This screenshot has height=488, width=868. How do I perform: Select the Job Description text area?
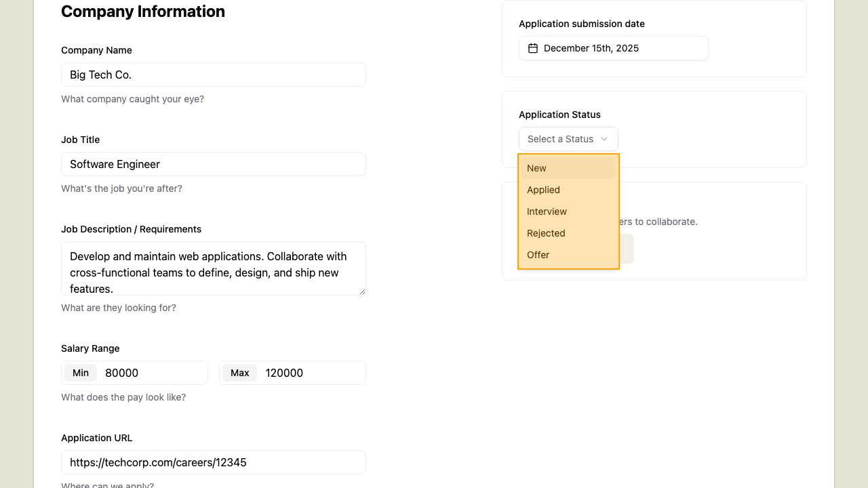pyautogui.click(x=214, y=268)
